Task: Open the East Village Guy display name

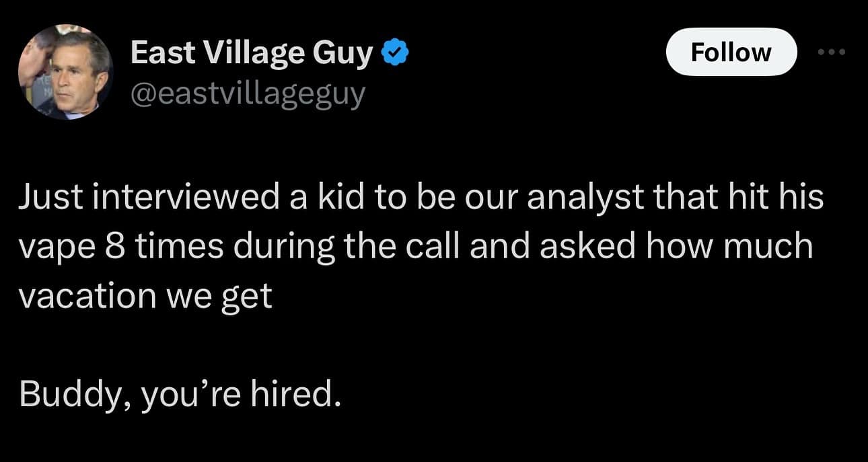Action: pos(251,52)
